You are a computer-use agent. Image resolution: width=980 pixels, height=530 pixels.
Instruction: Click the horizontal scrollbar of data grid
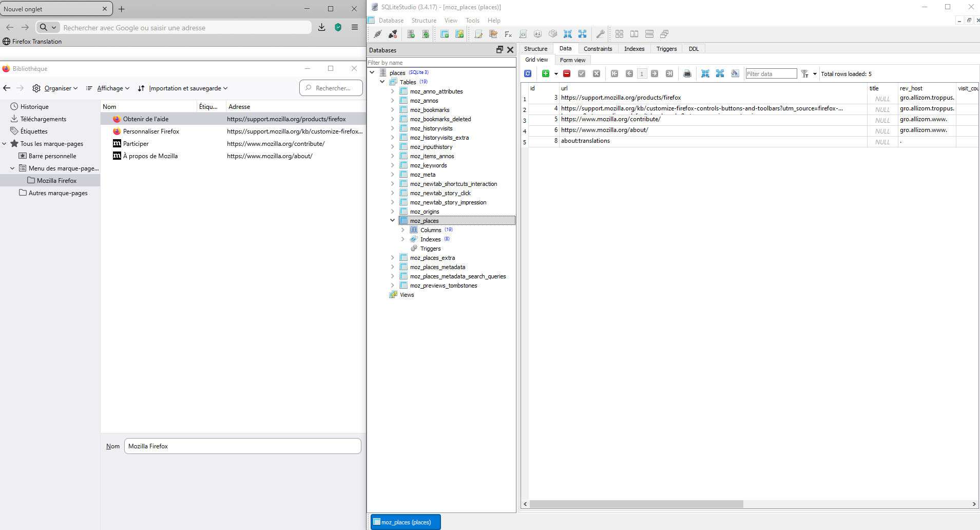pyautogui.click(x=636, y=504)
